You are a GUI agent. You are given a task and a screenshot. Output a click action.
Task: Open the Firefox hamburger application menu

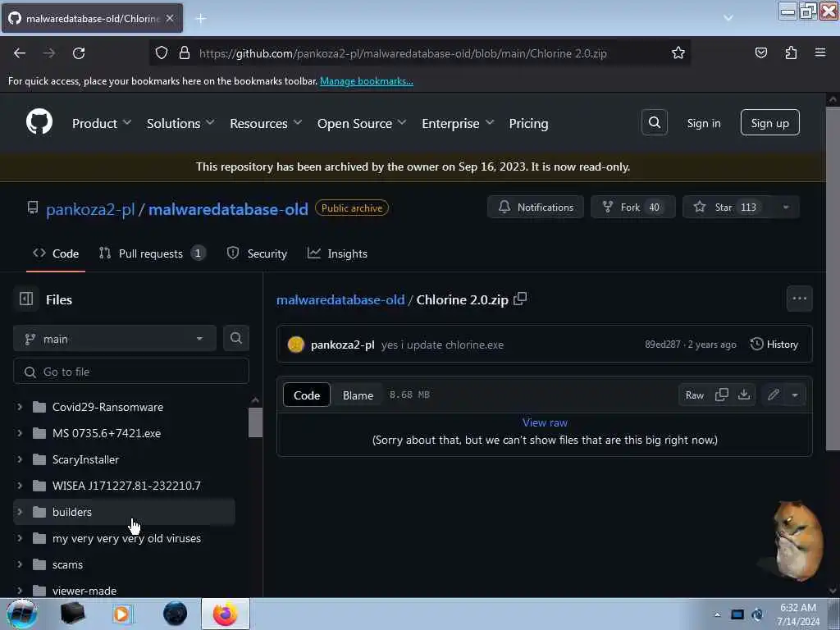click(x=820, y=52)
